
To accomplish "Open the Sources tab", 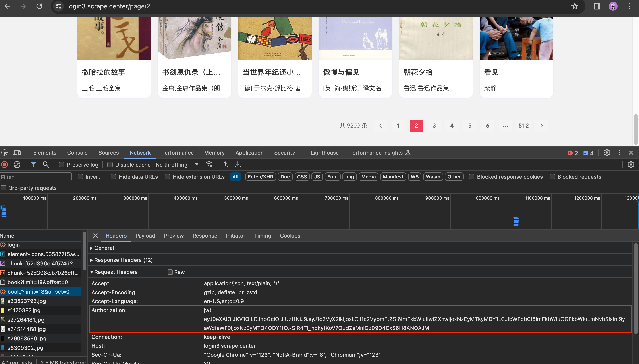I will point(108,153).
